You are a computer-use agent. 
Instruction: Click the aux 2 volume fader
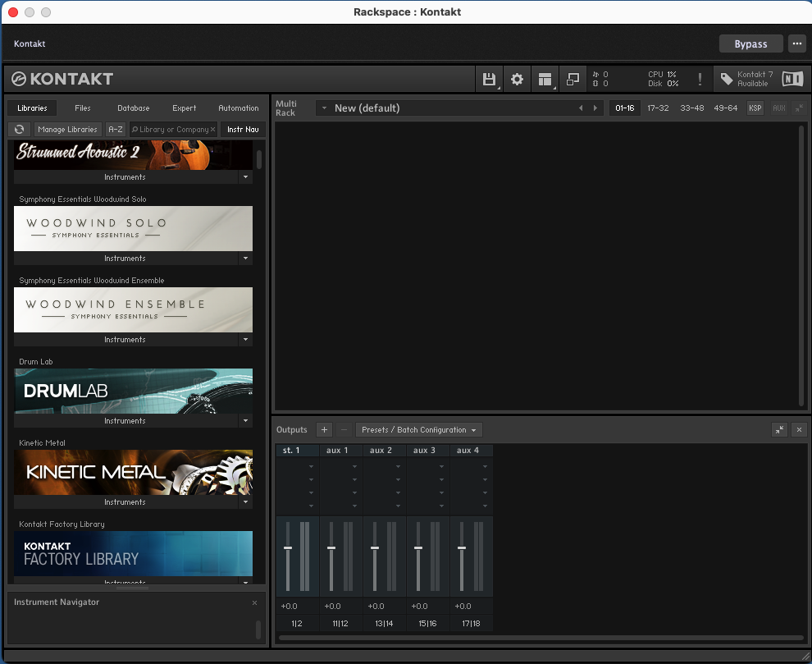(375, 548)
